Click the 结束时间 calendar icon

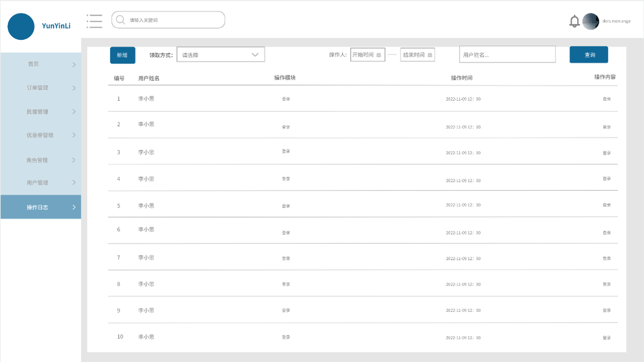pos(430,55)
